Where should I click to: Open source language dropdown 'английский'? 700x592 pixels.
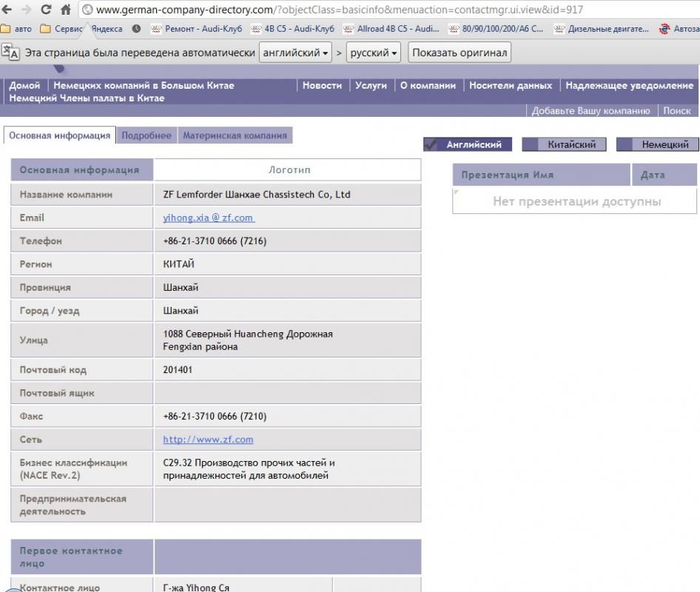coord(295,53)
